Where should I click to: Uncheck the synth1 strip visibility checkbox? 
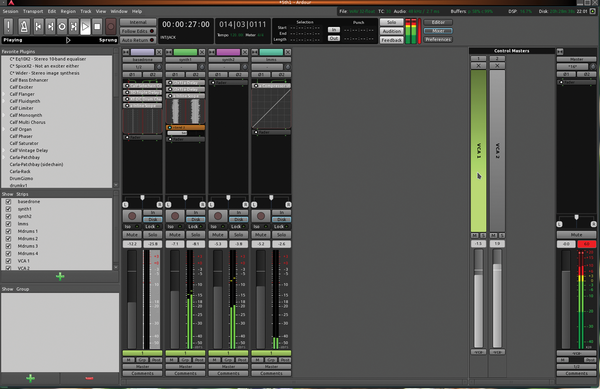pos(8,209)
